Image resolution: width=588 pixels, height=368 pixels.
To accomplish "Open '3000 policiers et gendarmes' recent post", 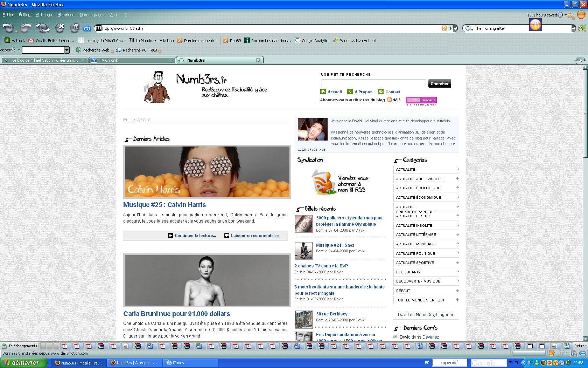I will click(x=349, y=221).
